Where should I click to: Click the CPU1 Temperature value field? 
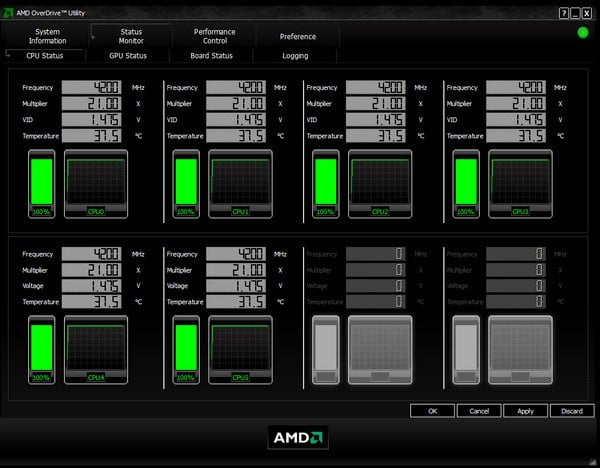[236, 135]
